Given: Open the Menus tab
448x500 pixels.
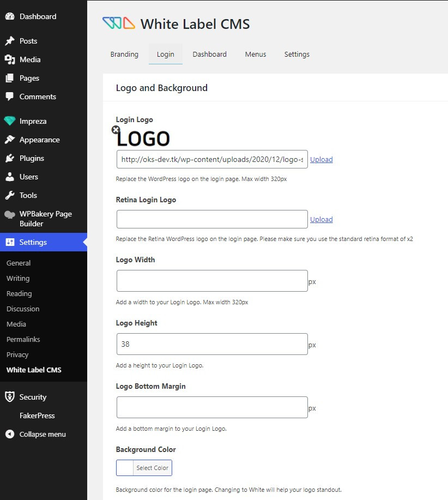Looking at the screenshot, I should click(x=256, y=54).
